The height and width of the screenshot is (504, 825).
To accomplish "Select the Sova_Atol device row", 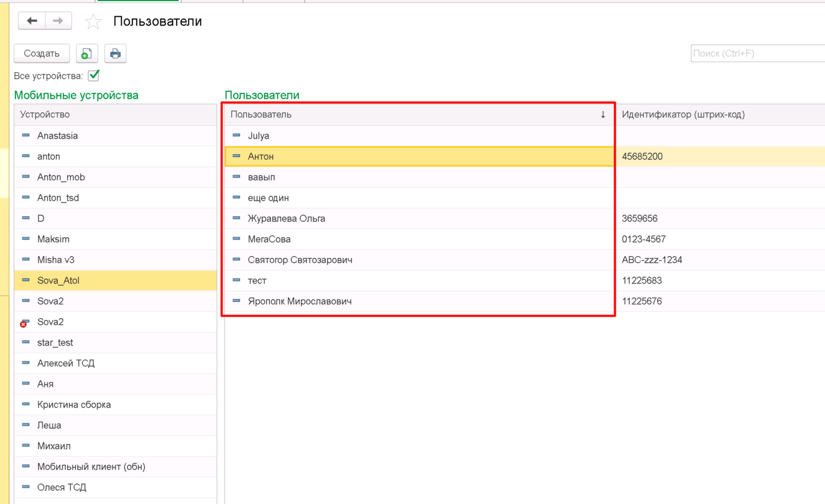I will pyautogui.click(x=58, y=280).
